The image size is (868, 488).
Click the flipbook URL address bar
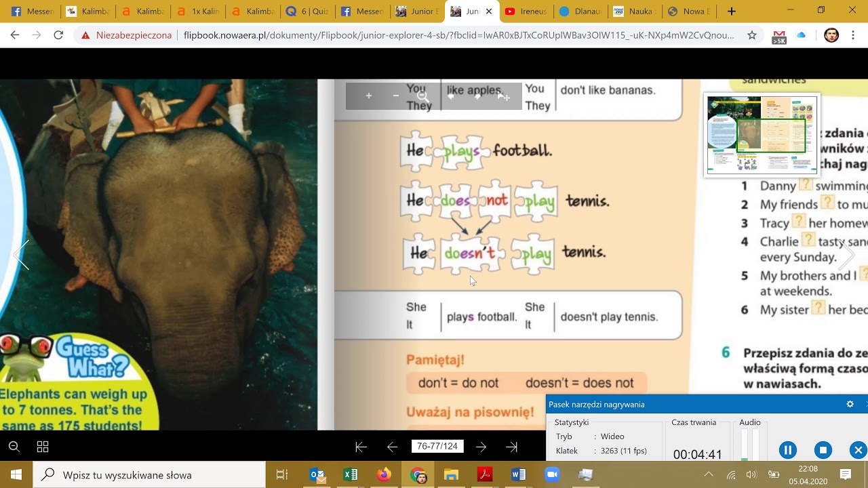(x=458, y=35)
